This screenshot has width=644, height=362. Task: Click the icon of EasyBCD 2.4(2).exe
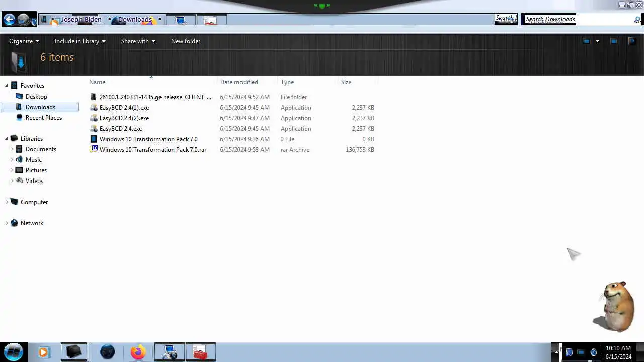pos(93,118)
